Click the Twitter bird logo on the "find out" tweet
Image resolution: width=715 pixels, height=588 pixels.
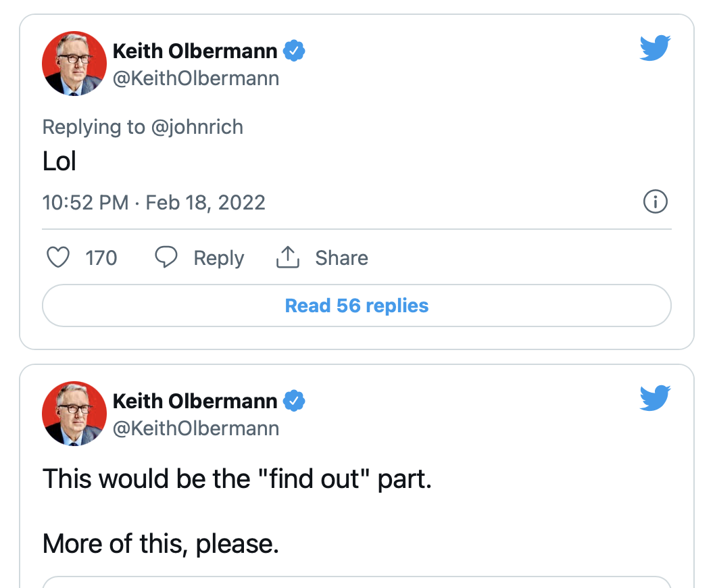point(654,399)
